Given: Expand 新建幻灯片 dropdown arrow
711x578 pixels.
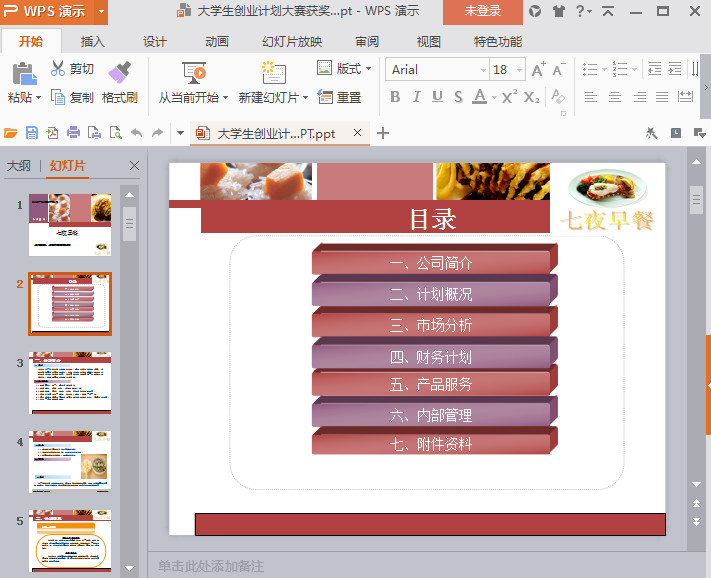Looking at the screenshot, I should click(305, 97).
